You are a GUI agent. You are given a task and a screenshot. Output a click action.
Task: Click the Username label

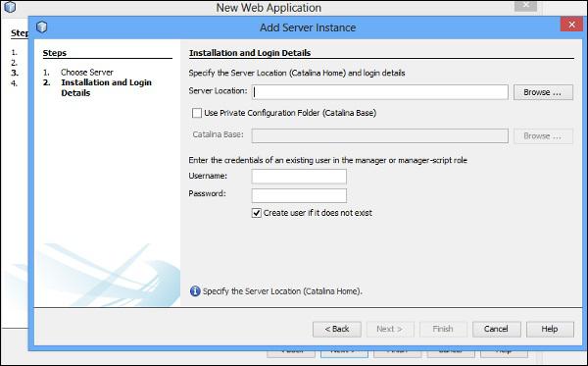coord(208,176)
